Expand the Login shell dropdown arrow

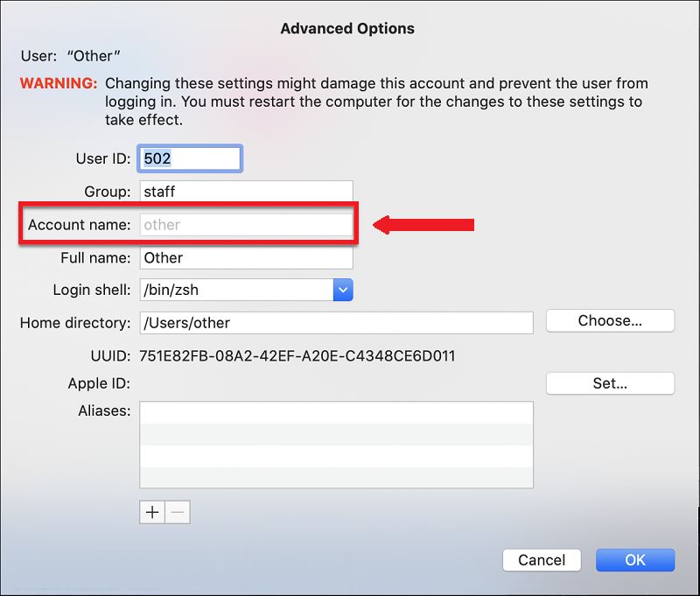click(x=342, y=290)
